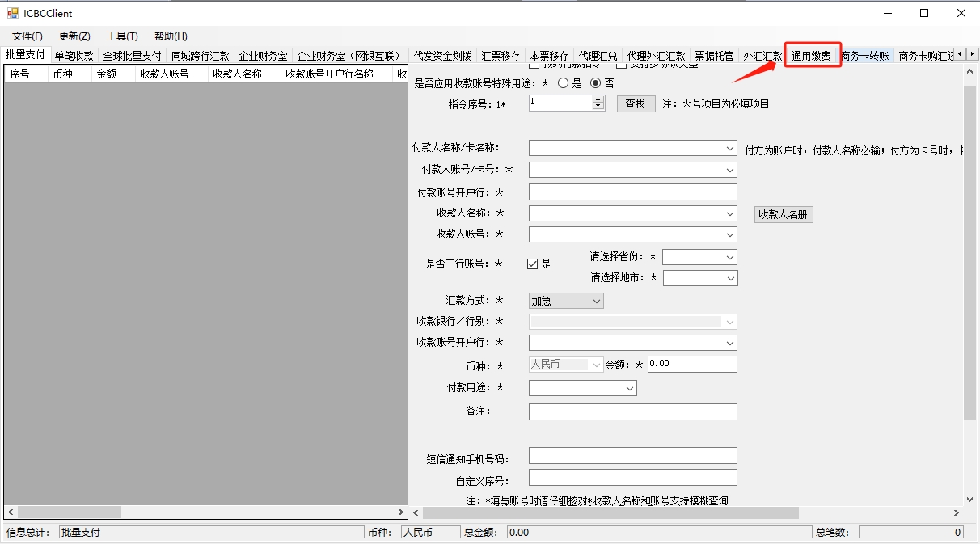Select 是 radio for 收款账号特殊用途
The height and width of the screenshot is (544, 980).
click(564, 83)
